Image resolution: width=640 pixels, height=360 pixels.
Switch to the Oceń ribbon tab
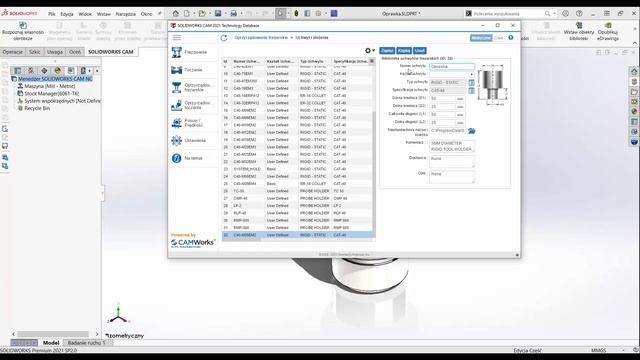click(x=75, y=52)
